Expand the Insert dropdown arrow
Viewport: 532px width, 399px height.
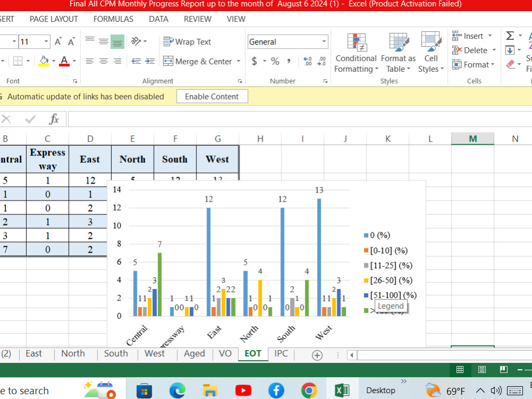click(x=490, y=36)
